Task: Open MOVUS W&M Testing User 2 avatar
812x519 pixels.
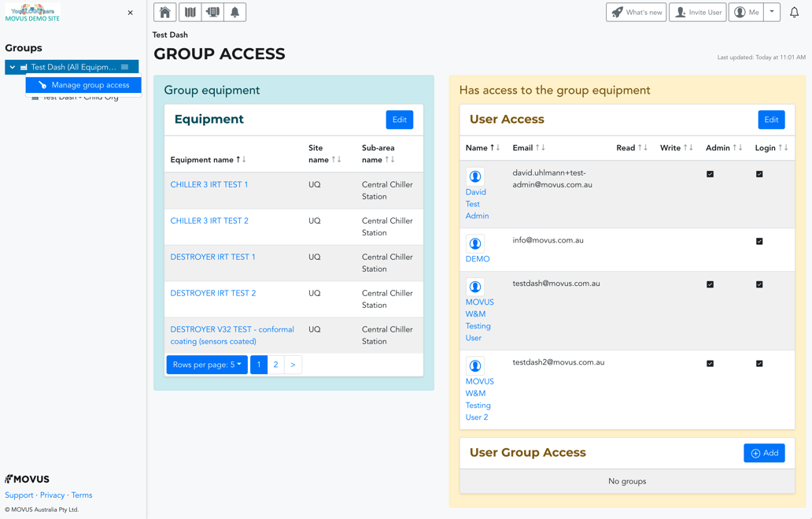Action: click(x=475, y=366)
